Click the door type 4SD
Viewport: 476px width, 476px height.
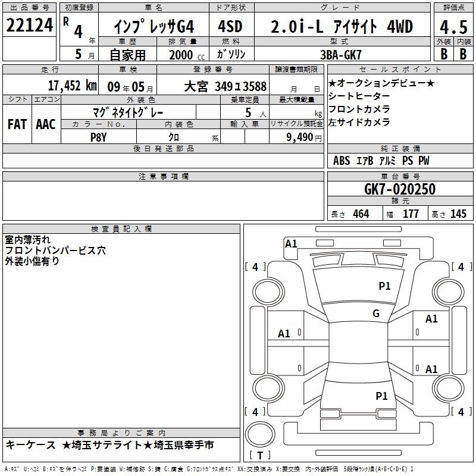[230, 26]
